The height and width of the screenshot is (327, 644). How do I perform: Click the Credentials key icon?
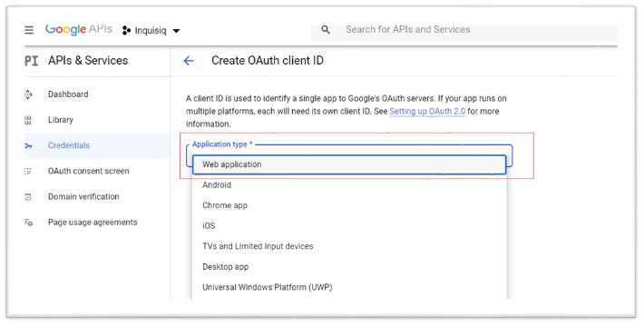pyautogui.click(x=28, y=145)
